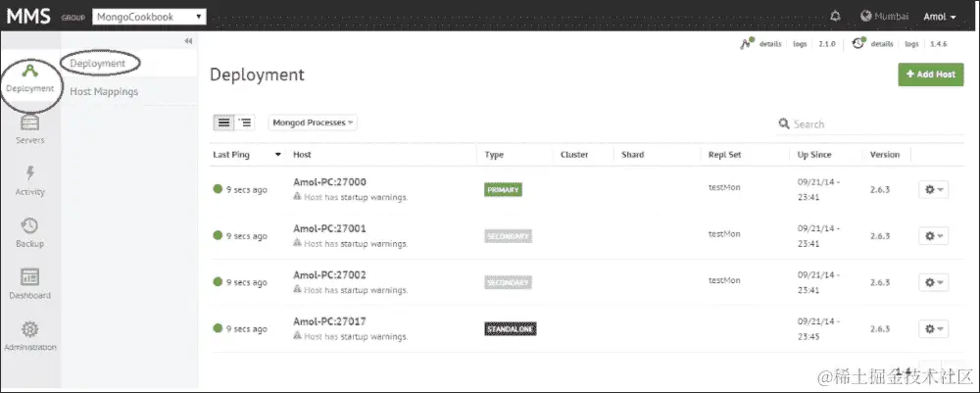Click the green status dot for Amol-PC:27017
980x393 pixels.
pyautogui.click(x=218, y=328)
